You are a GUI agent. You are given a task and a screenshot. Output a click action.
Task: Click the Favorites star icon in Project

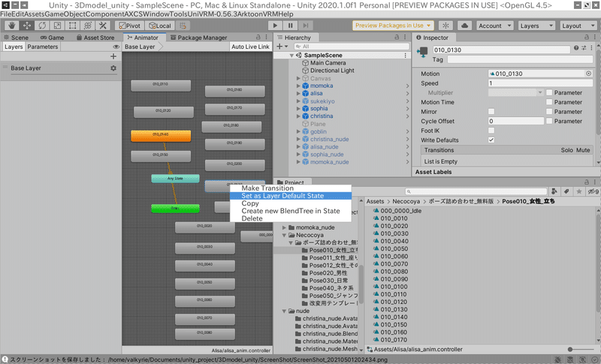tap(578, 191)
